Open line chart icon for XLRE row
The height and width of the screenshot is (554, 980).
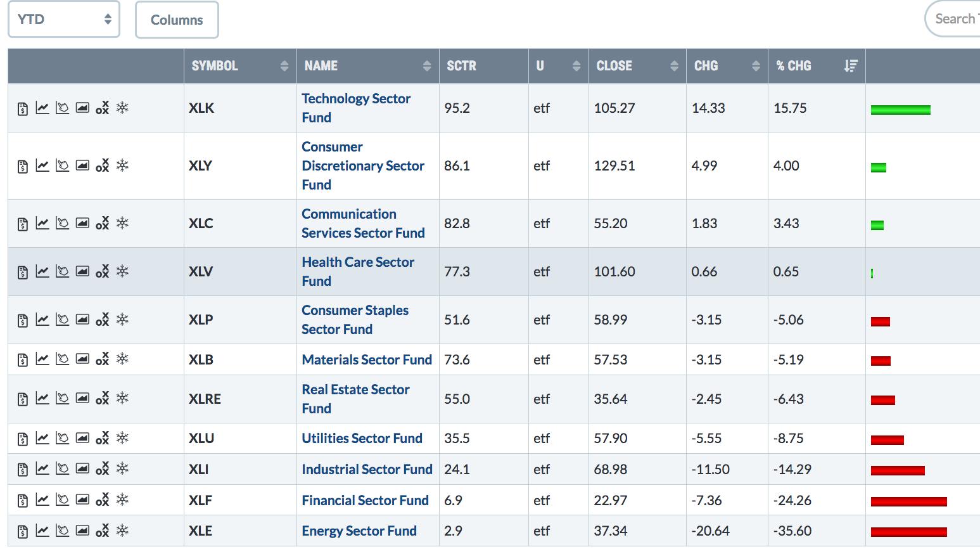(x=42, y=399)
